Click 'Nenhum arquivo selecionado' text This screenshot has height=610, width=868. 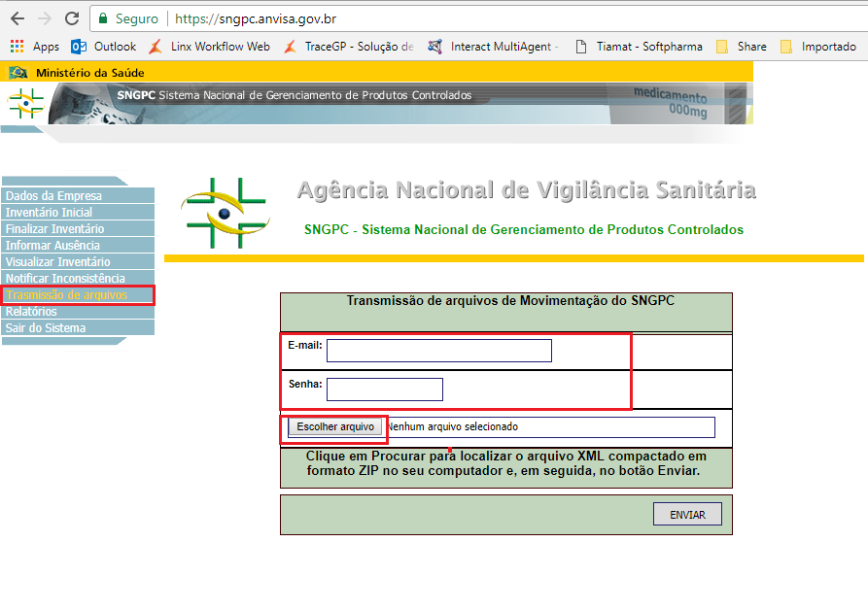[452, 427]
